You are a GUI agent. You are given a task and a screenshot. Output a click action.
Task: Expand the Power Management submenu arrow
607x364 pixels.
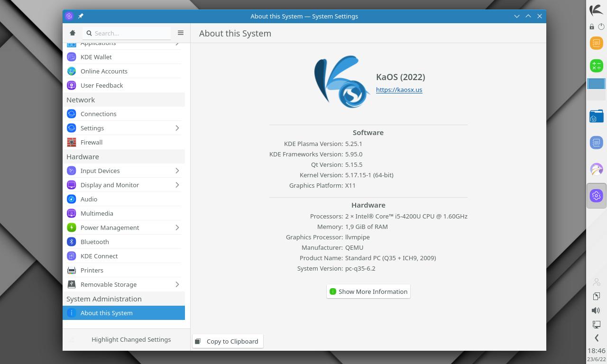177,227
